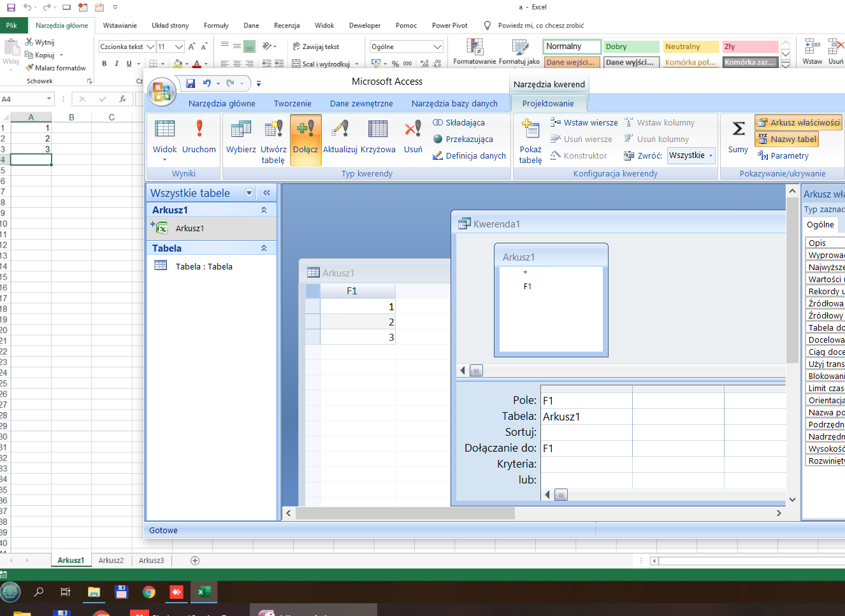Image resolution: width=845 pixels, height=616 pixels.
Task: Open Pokaż tabelę dialog
Action: click(530, 141)
